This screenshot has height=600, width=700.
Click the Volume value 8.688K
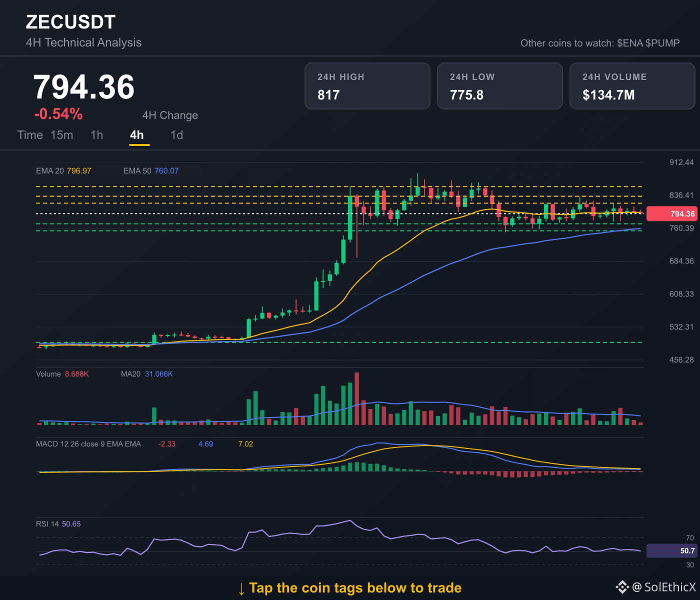77,374
